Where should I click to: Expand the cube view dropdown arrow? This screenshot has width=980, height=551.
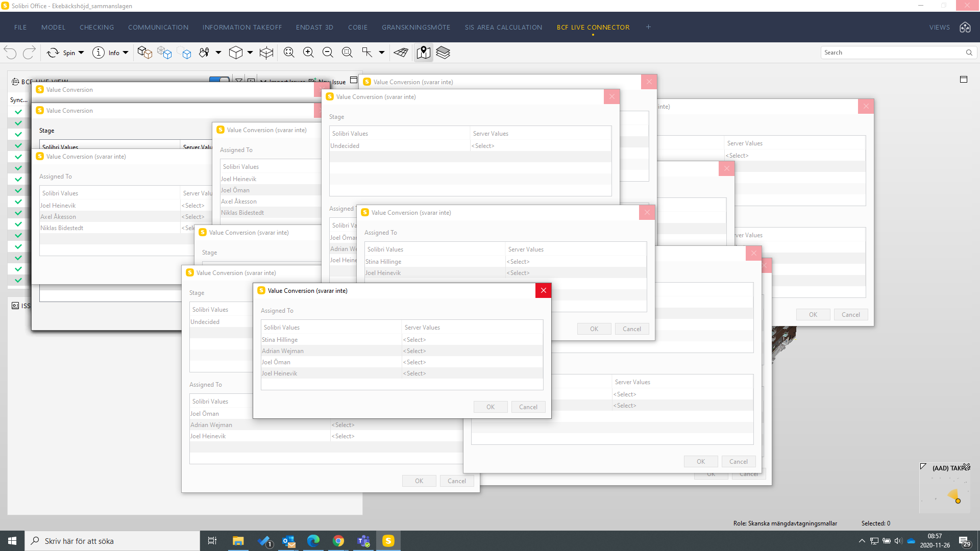click(x=250, y=53)
